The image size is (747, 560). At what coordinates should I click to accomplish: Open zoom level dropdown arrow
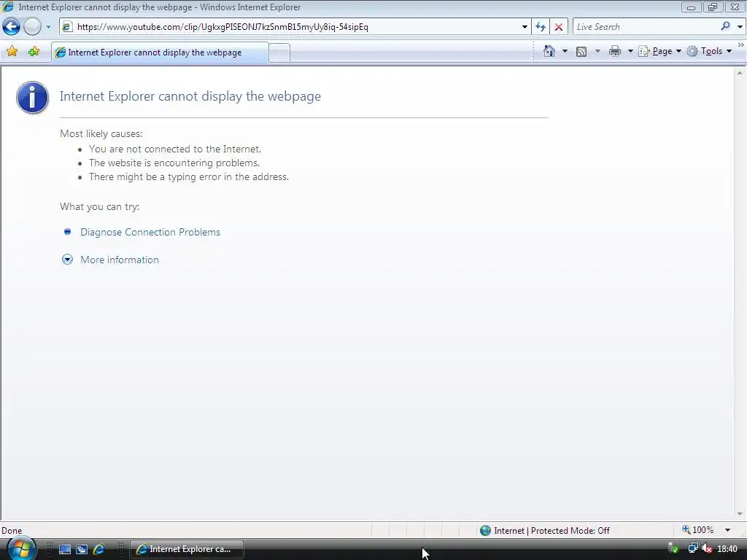(727, 530)
